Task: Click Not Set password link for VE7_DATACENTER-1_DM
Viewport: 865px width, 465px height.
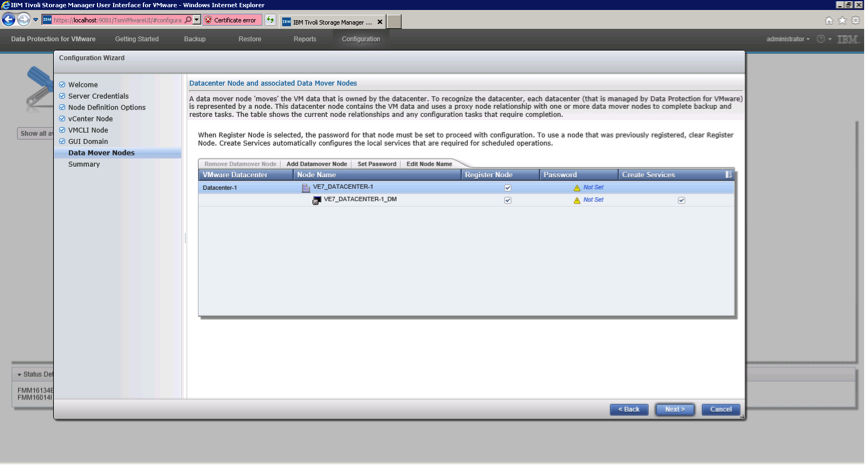Action: click(x=594, y=200)
